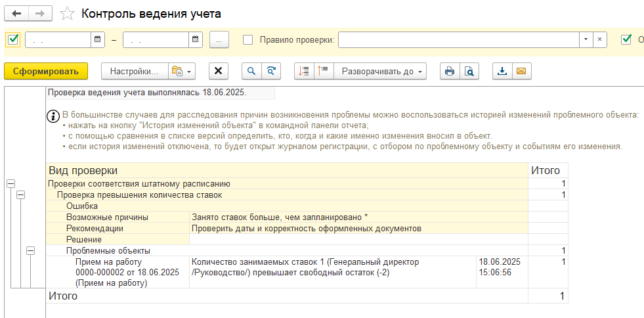Click the end date input field
The width and height of the screenshot is (644, 318).
click(156, 40)
